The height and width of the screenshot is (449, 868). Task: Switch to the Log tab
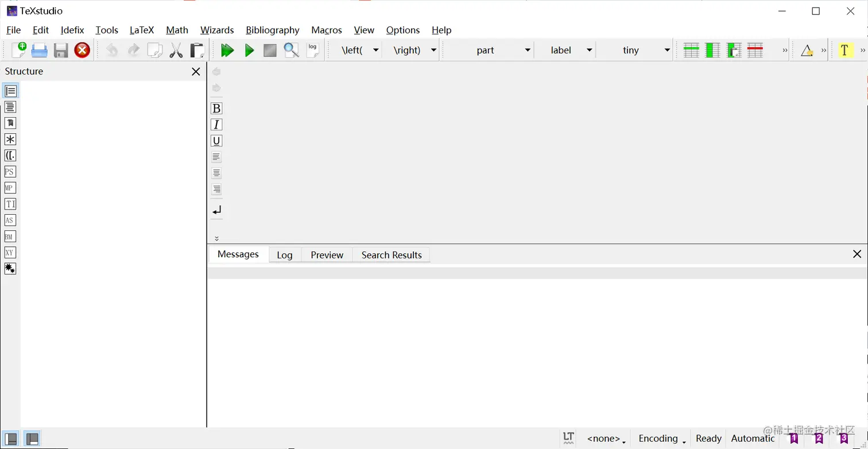285,255
